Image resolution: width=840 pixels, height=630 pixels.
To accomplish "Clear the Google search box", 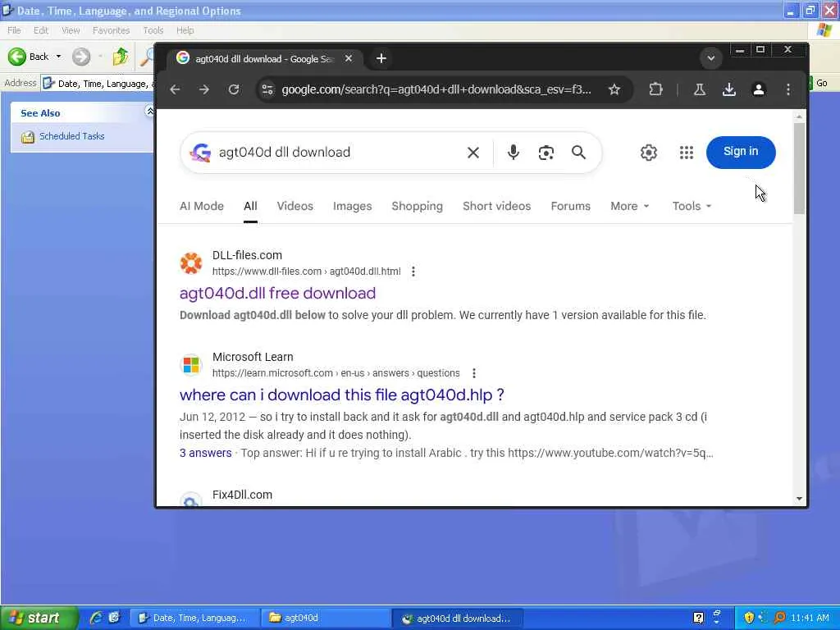I will click(x=473, y=153).
